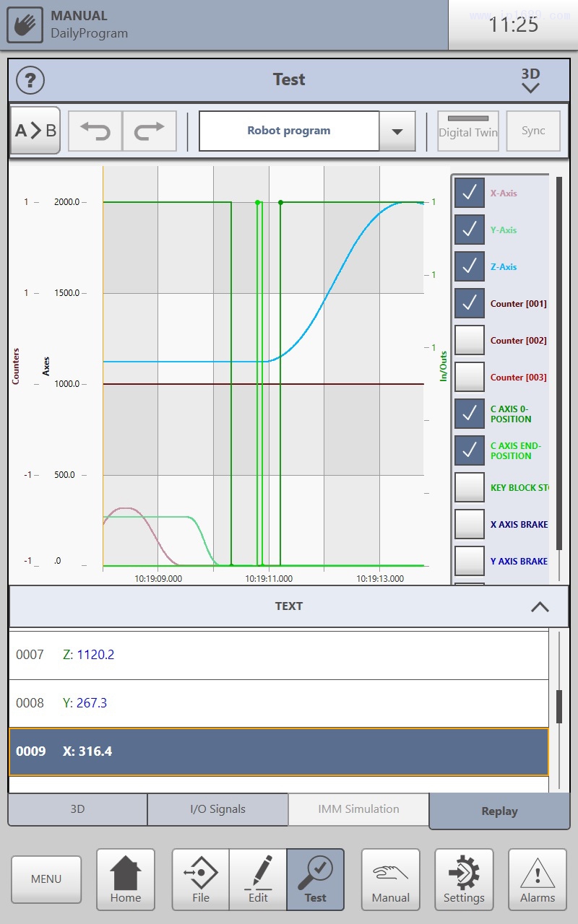Collapse the TEXT panel
This screenshot has width=578, height=924.
tap(540, 607)
